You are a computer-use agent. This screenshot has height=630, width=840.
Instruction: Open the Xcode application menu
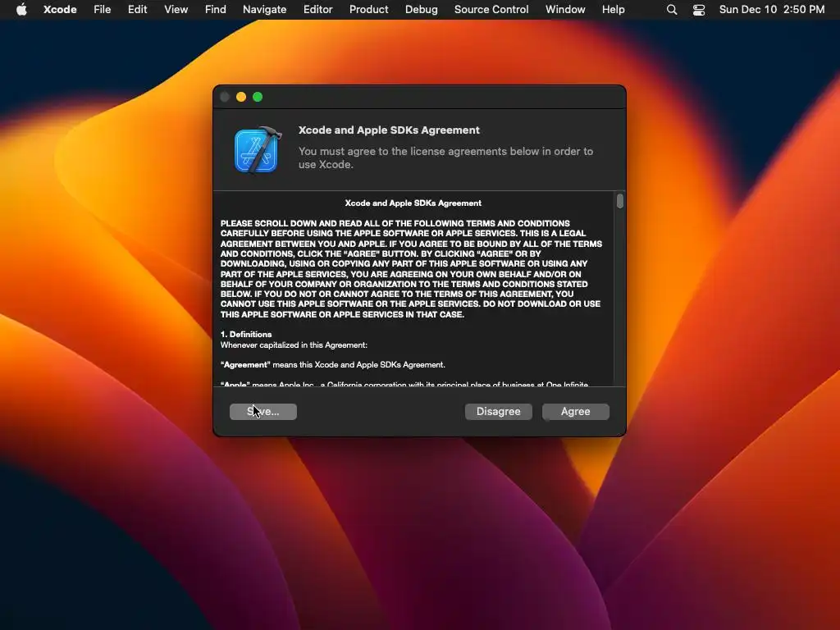[x=60, y=10]
